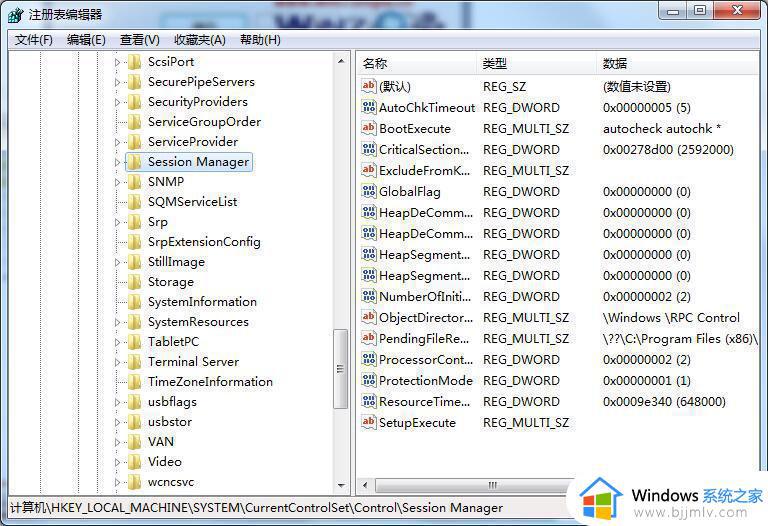This screenshot has width=768, height=526.
Task: Click the registry editor title bar icon
Action: pyautogui.click(x=16, y=15)
